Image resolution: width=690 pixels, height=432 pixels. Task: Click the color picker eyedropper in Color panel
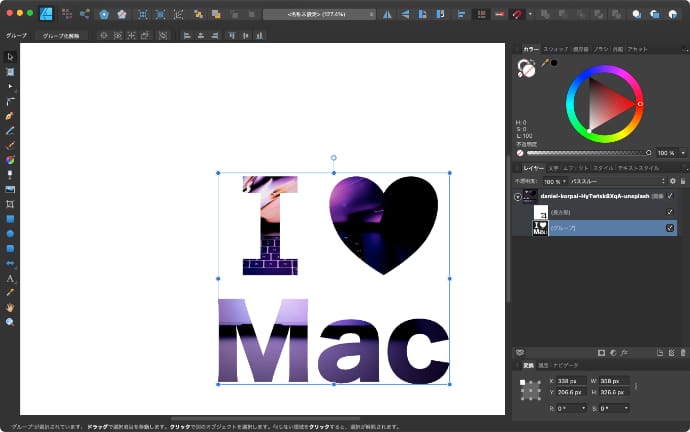coord(545,63)
